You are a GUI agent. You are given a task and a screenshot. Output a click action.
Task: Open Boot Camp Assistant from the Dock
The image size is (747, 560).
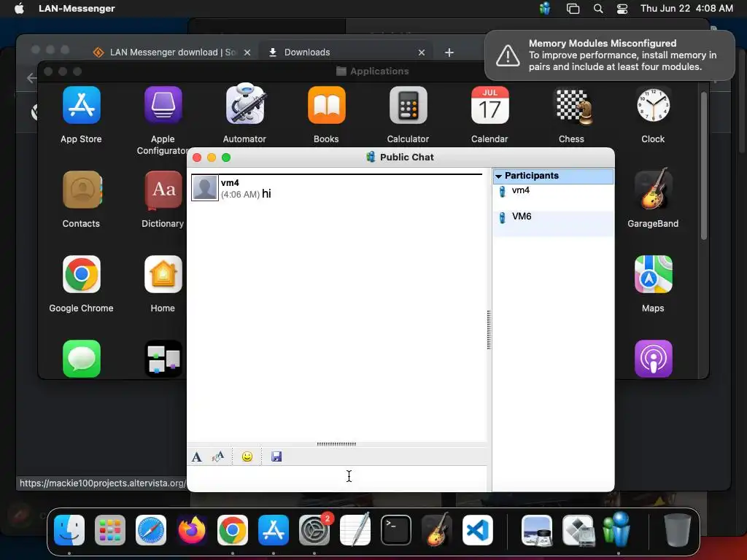578,530
